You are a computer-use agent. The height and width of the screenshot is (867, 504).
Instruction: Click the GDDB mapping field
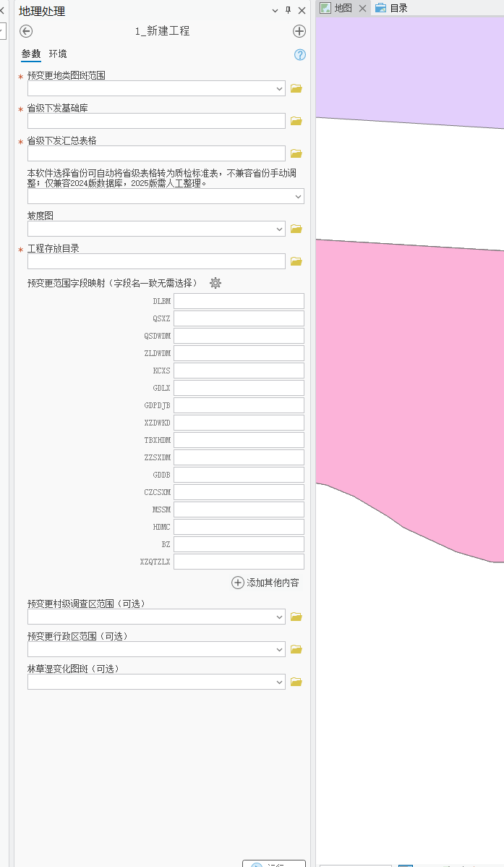coord(239,475)
